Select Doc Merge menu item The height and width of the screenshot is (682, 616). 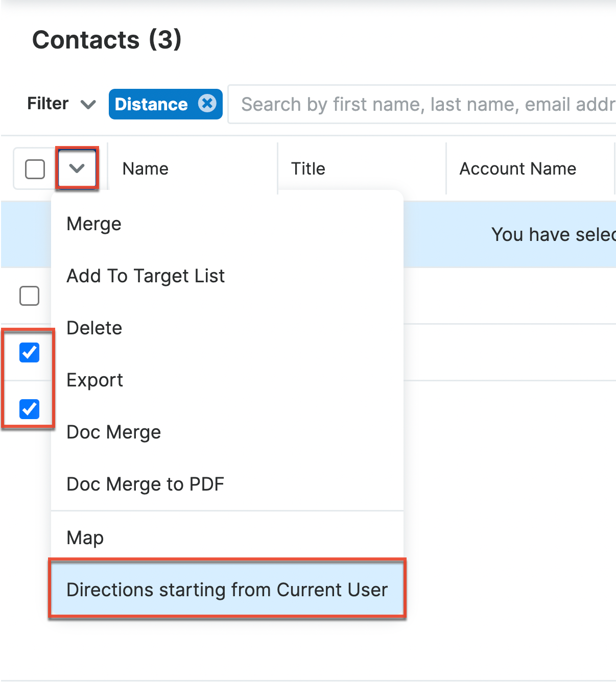tap(114, 432)
